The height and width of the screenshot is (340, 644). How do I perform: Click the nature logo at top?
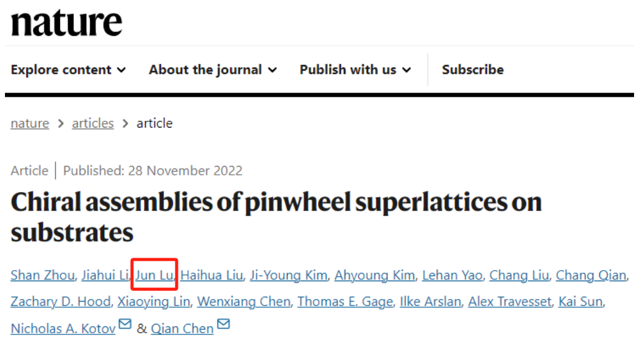click(66, 23)
